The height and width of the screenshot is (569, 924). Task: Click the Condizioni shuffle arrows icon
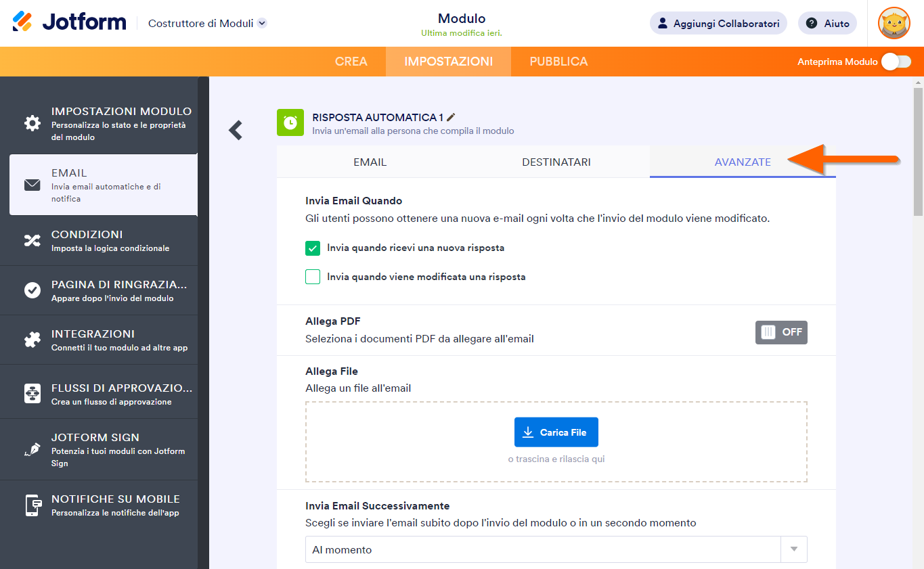(x=32, y=240)
